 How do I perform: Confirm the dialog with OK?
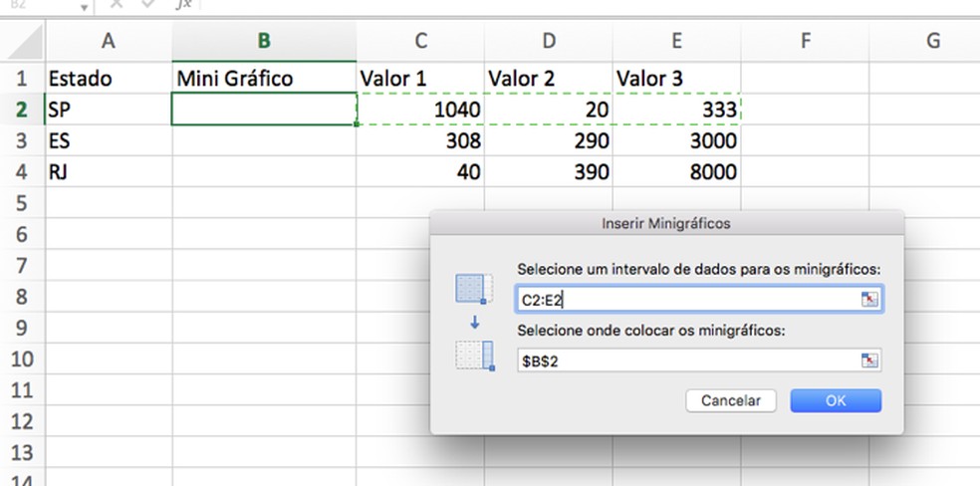pyautogui.click(x=836, y=400)
